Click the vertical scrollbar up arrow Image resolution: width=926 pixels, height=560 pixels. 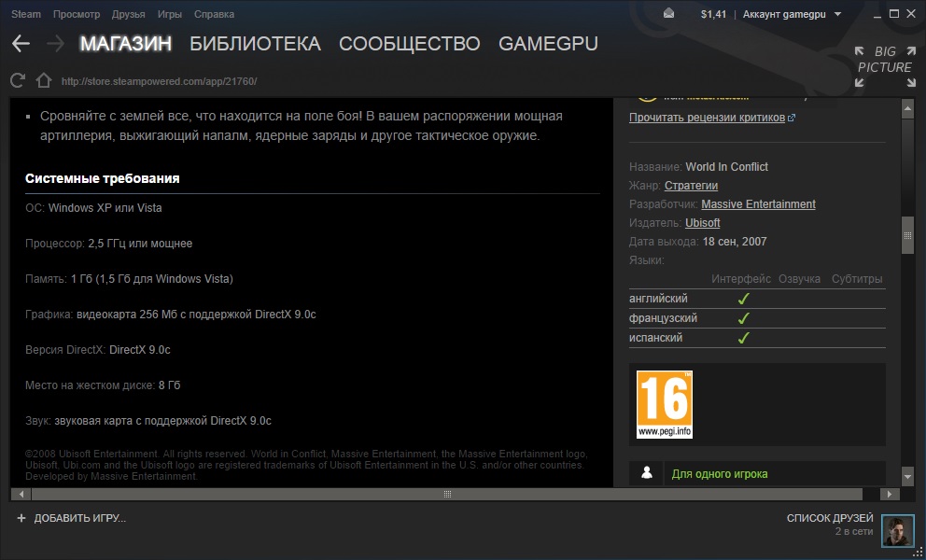[907, 108]
